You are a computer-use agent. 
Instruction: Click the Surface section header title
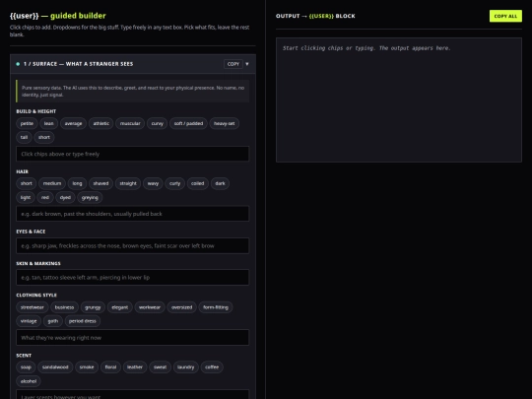79,64
